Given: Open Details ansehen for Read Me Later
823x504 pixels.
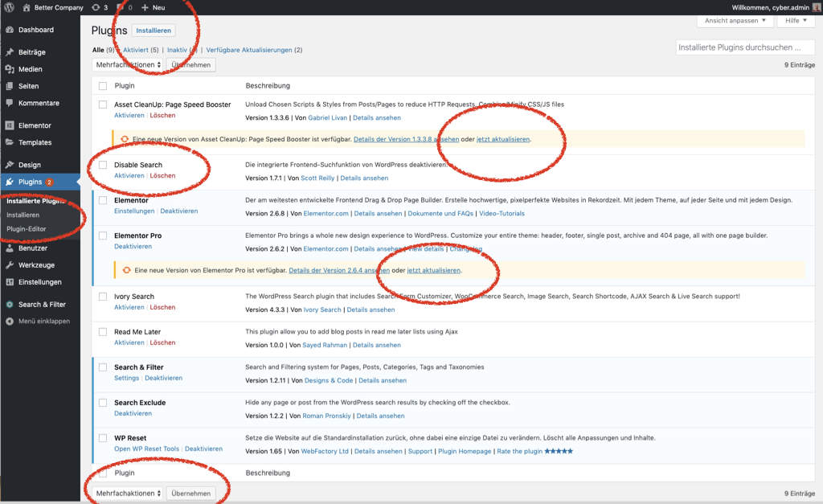Looking at the screenshot, I should pyautogui.click(x=377, y=346).
